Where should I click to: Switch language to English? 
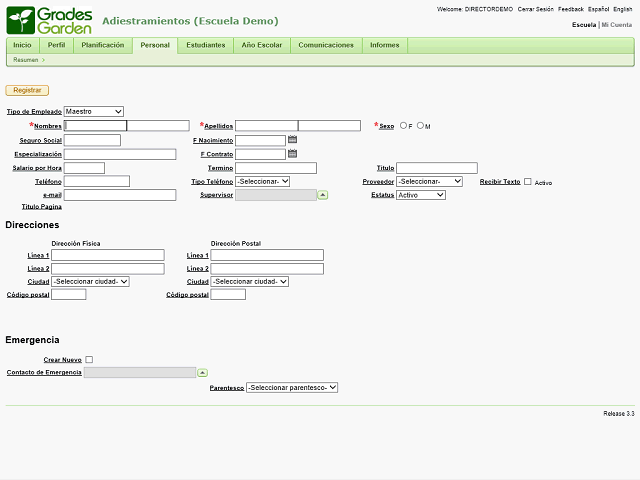(x=622, y=9)
